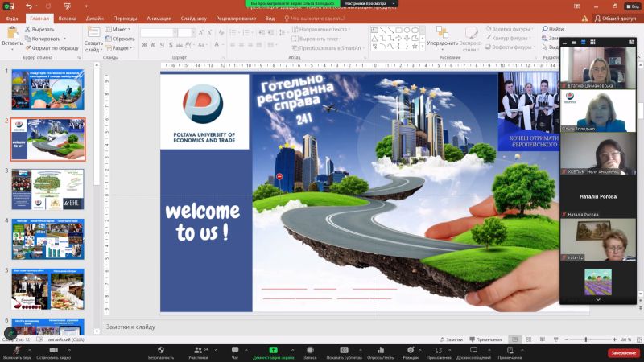Toggle microphone with Включить звук button

(18, 350)
